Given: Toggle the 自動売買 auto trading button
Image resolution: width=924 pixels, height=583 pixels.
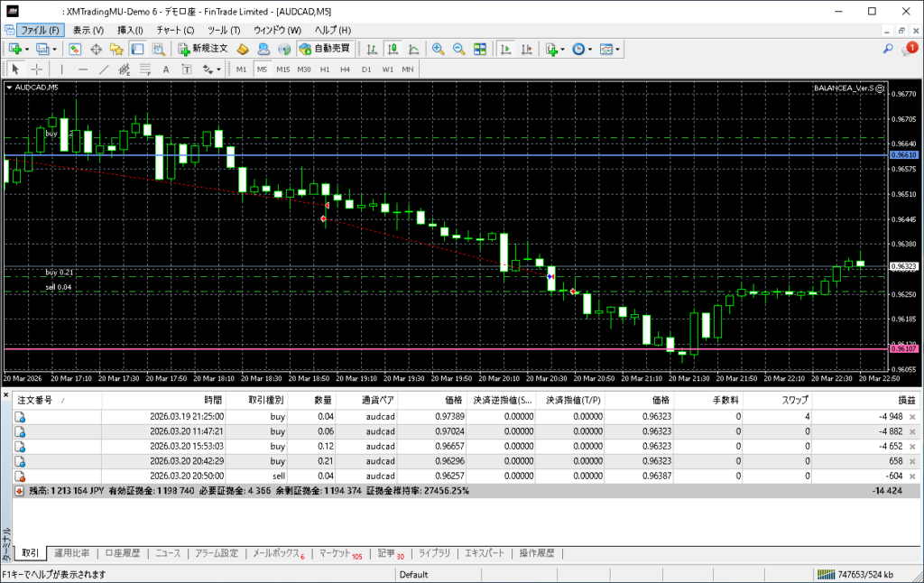Looking at the screenshot, I should [325, 49].
